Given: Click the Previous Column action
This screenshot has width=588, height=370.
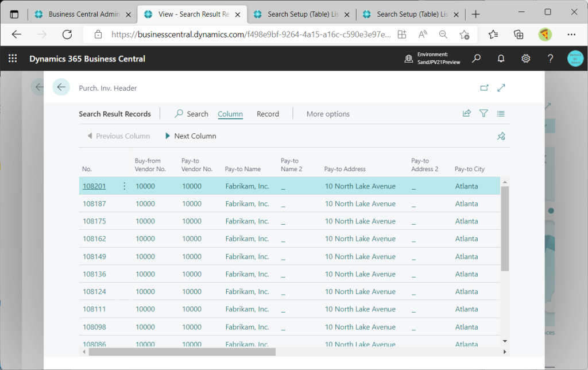Looking at the screenshot, I should click(118, 136).
